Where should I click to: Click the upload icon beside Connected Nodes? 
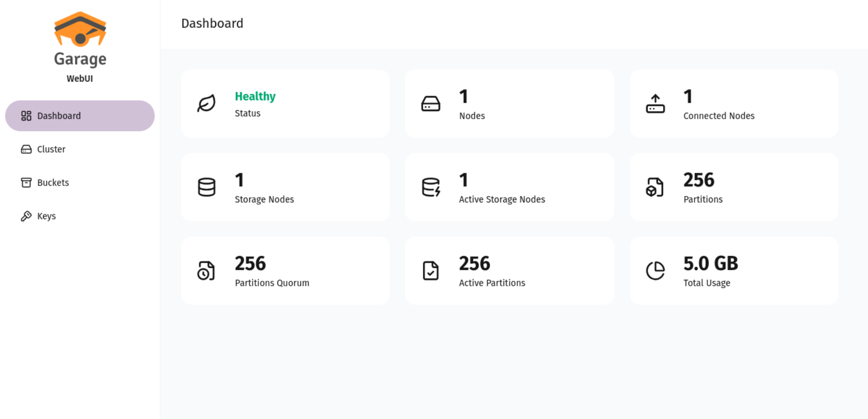pyautogui.click(x=655, y=103)
